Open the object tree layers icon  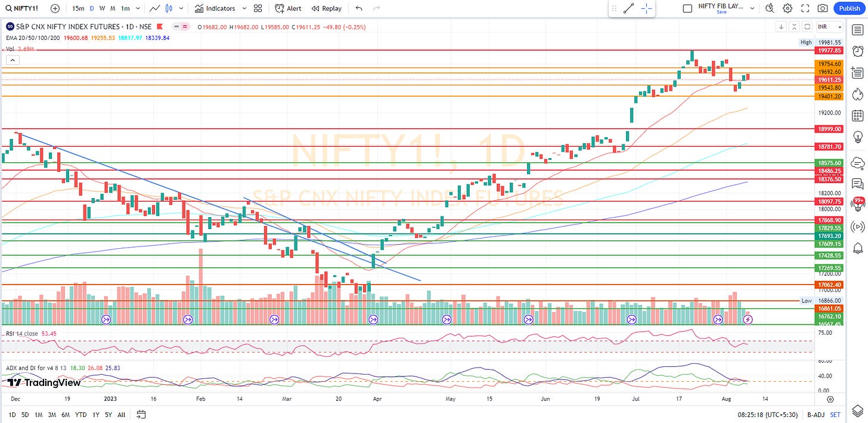[x=858, y=410]
